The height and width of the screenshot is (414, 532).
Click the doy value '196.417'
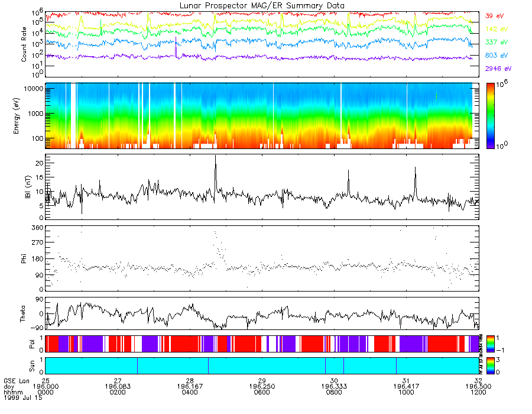tap(406, 387)
